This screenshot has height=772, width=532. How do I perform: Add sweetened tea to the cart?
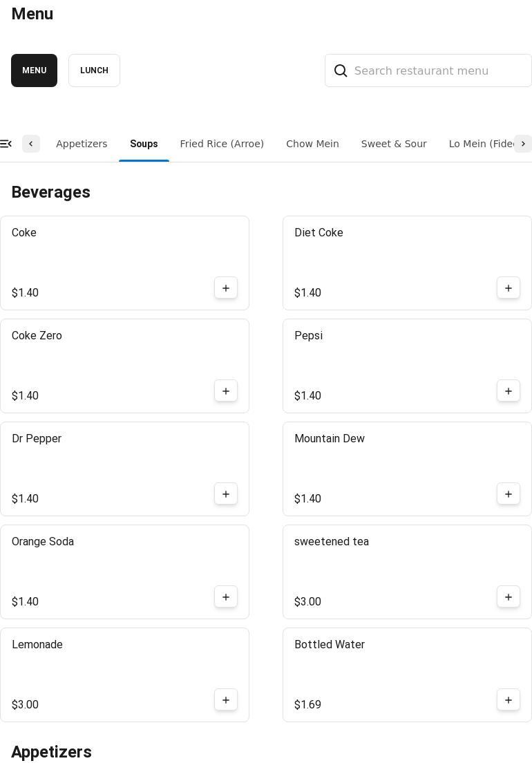pyautogui.click(x=509, y=597)
